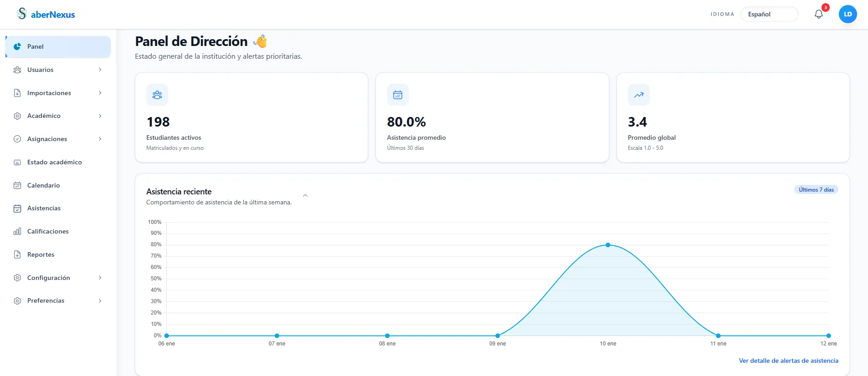868x376 pixels.
Task: Click the Académico gear icon
Action: point(17,116)
